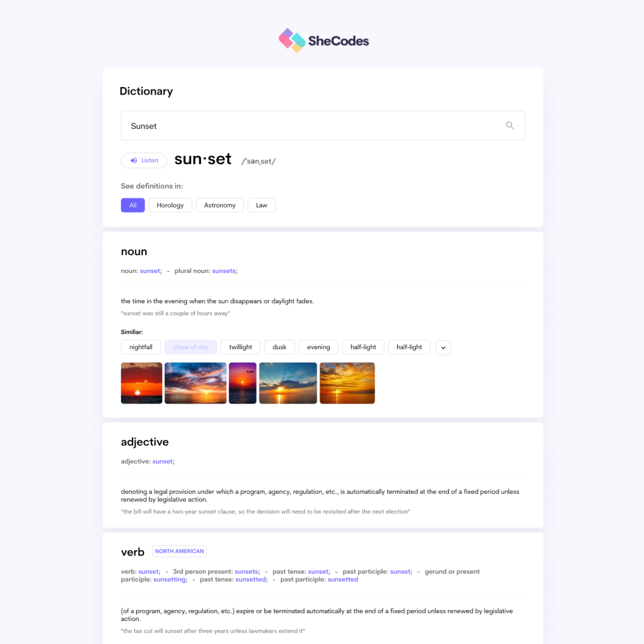
Task: Click the Horology category filter icon
Action: click(170, 205)
